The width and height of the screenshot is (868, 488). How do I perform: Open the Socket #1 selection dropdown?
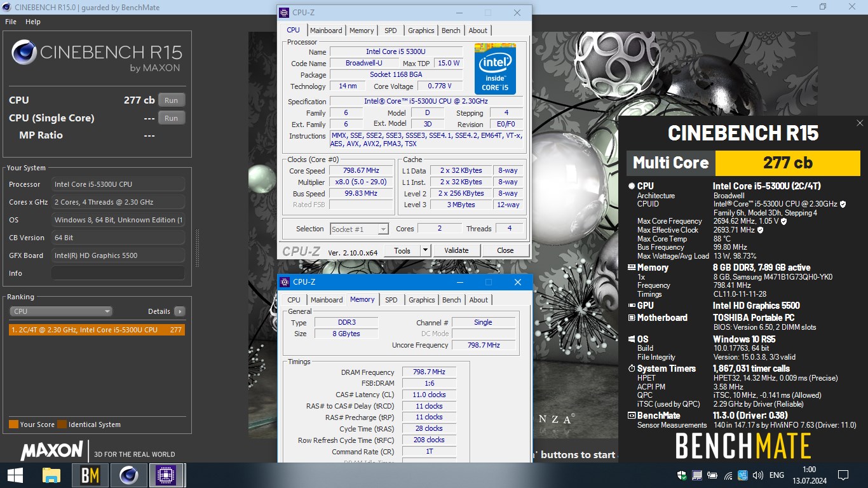(x=359, y=229)
